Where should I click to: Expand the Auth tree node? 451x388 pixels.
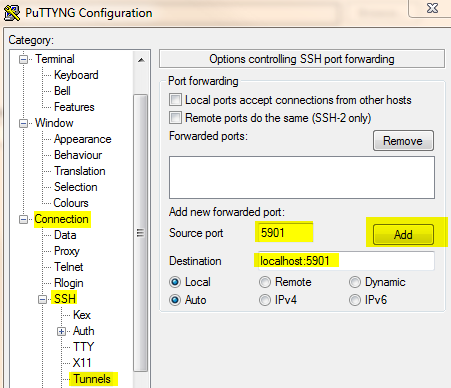pyautogui.click(x=61, y=331)
